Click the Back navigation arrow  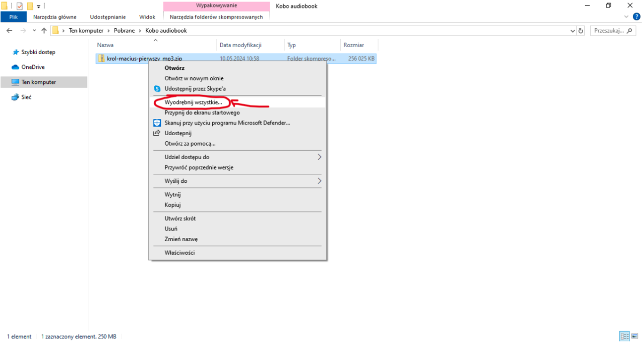click(9, 31)
